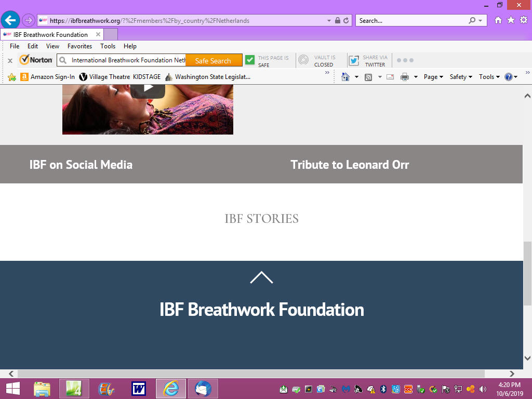532x399 pixels.
Task: Open Tribute to Leonard Orr link
Action: click(x=350, y=165)
